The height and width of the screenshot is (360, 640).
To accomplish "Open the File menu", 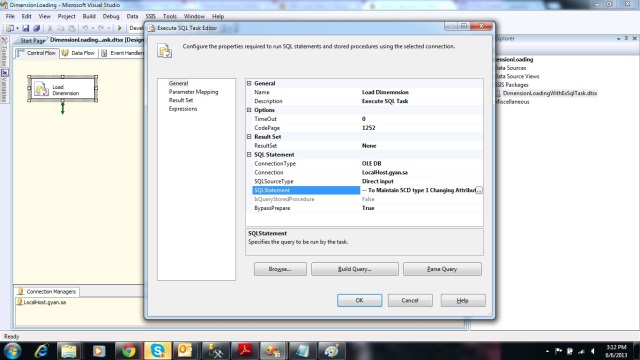I will pyautogui.click(x=10, y=16).
